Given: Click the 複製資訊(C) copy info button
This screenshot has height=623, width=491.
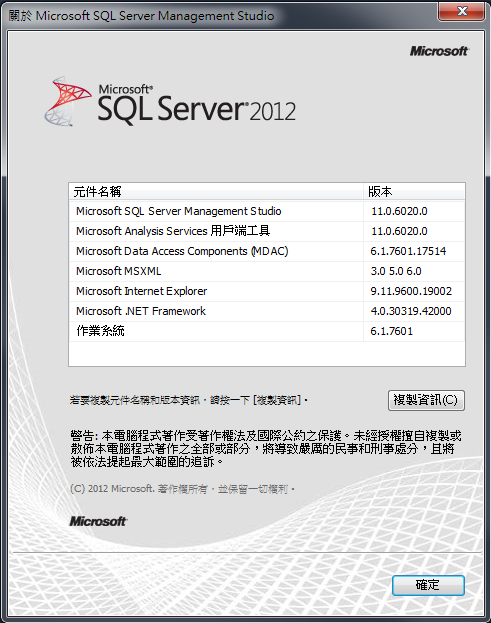Looking at the screenshot, I should click(x=426, y=400).
